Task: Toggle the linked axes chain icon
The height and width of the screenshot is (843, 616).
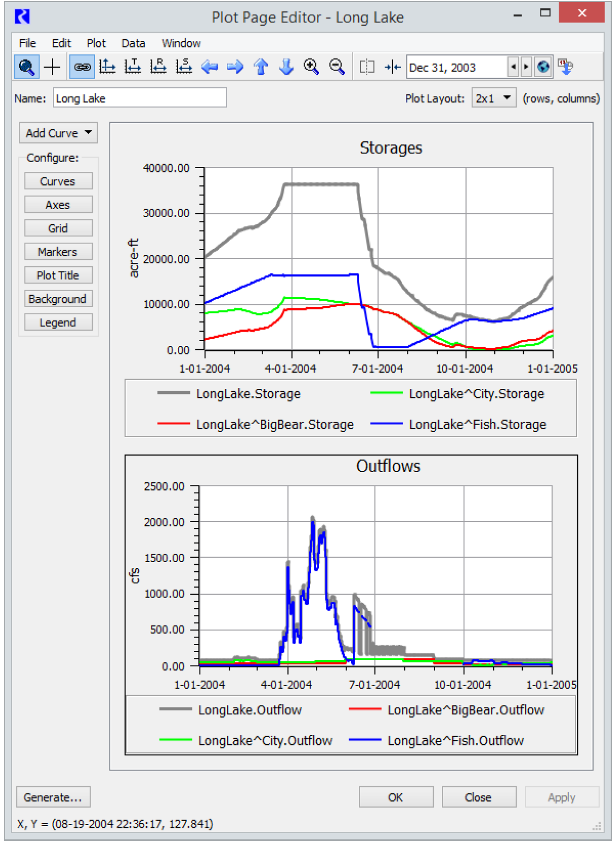Action: click(82, 67)
